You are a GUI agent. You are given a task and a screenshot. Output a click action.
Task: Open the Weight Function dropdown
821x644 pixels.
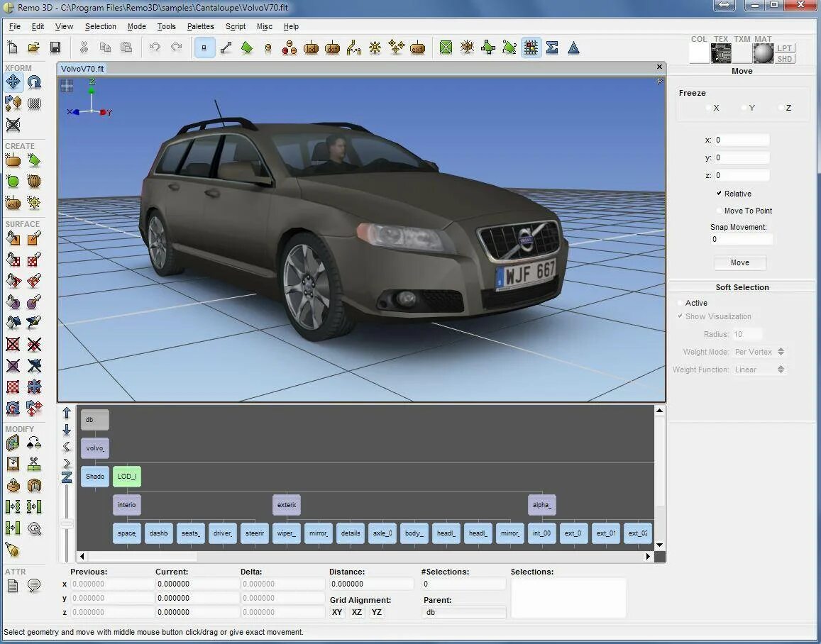tap(759, 370)
